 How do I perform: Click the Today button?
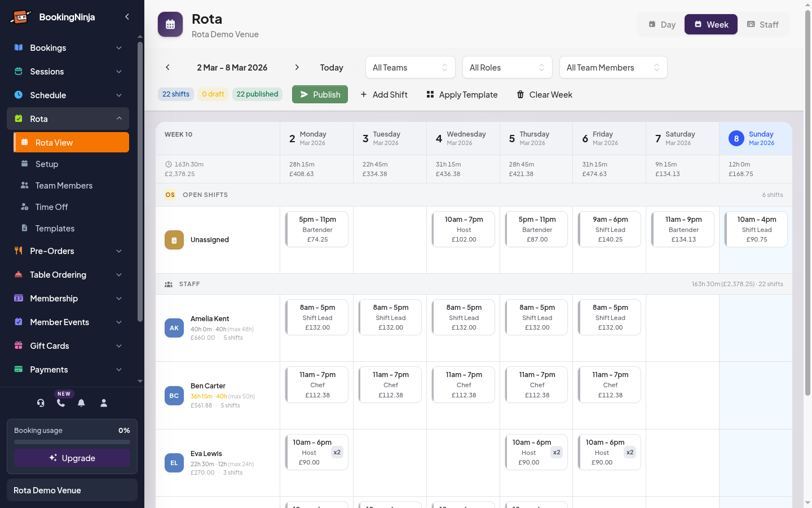click(x=332, y=67)
